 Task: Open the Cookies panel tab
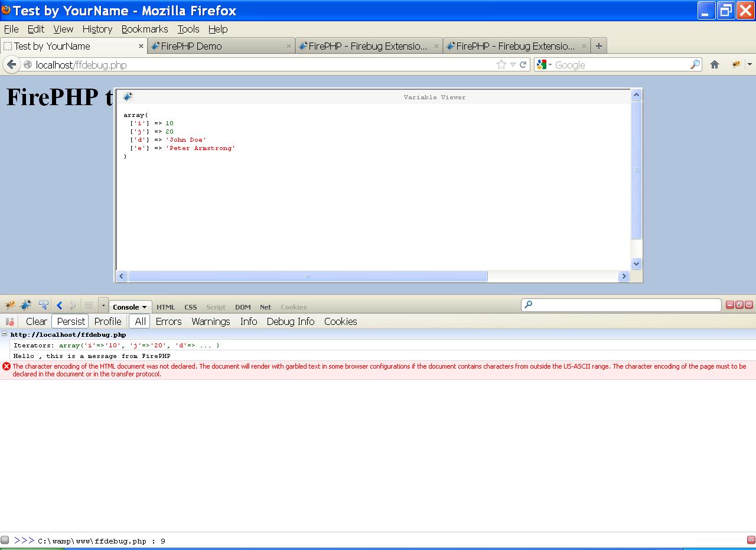294,307
